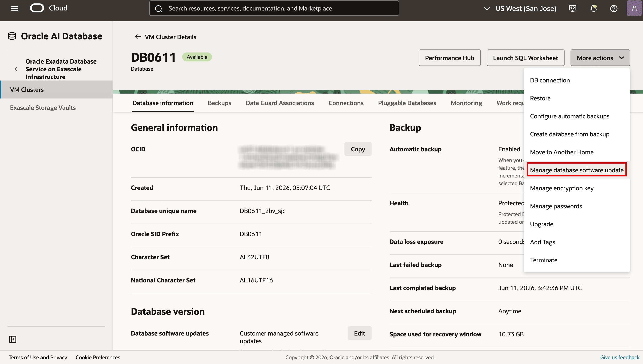Click the Available status badge
The image size is (643, 364).
point(197,57)
